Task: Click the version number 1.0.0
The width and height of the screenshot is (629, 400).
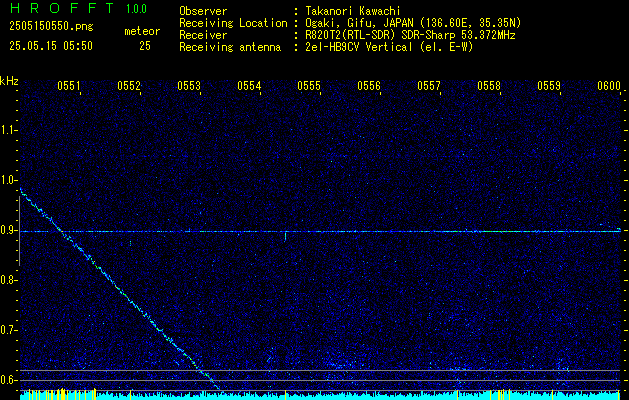Action: click(136, 9)
